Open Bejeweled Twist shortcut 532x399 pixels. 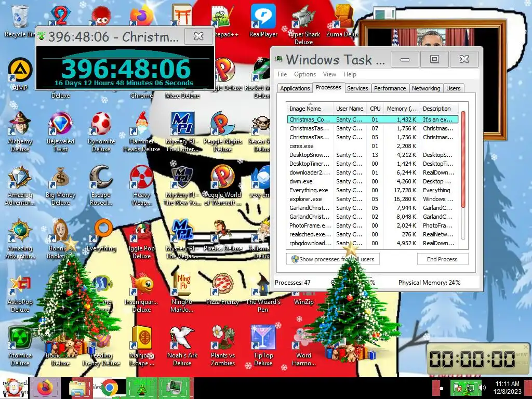point(60,131)
